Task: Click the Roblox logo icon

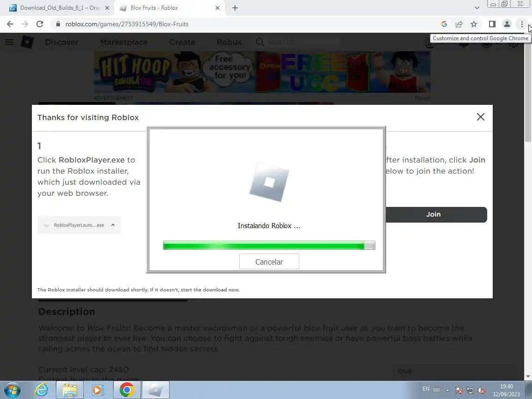Action: [27, 42]
